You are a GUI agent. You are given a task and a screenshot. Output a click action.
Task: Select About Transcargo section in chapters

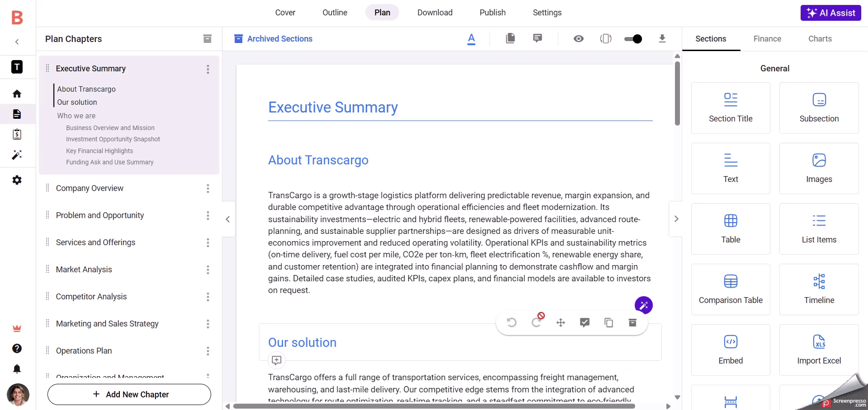click(86, 89)
